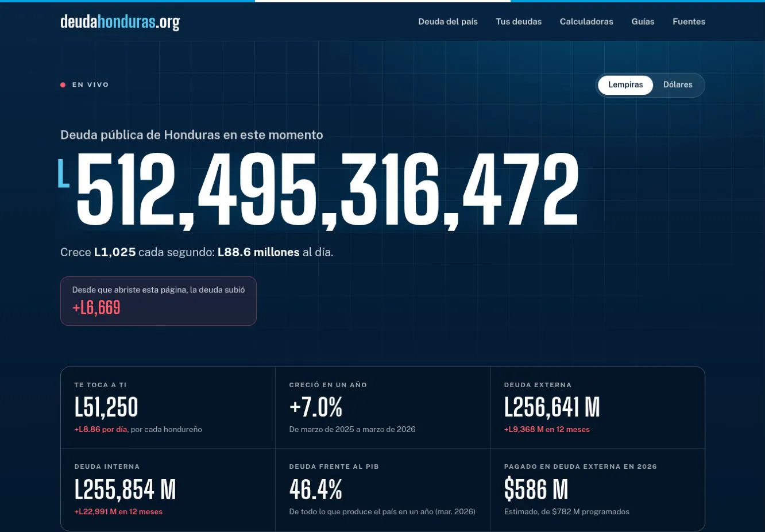Click "Estimado, de $782 M programados" note
The height and width of the screenshot is (532, 765).
(x=567, y=512)
